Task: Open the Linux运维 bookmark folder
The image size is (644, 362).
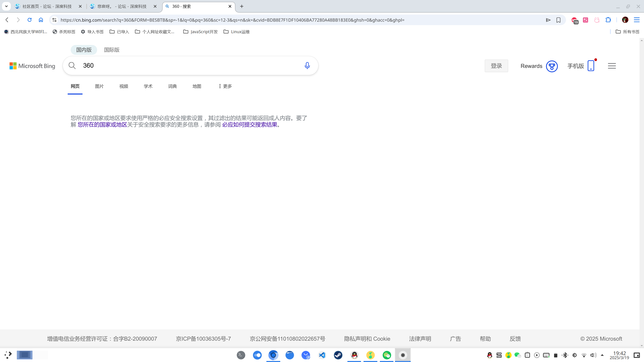Action: pyautogui.click(x=236, y=32)
